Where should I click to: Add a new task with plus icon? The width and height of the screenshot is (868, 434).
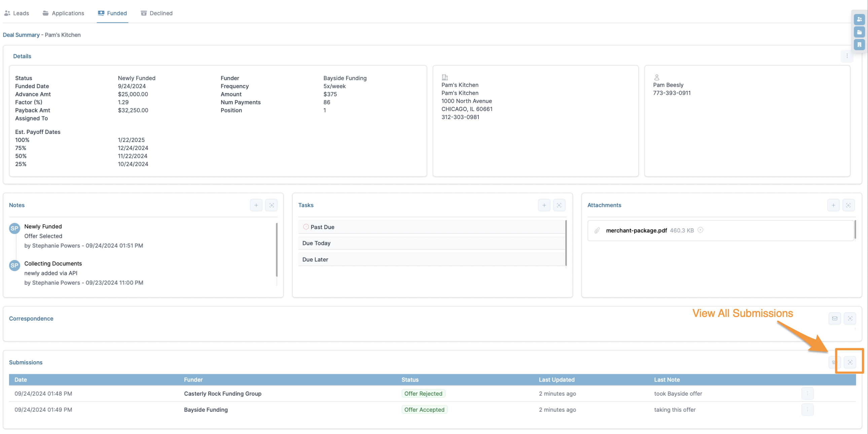pos(544,205)
